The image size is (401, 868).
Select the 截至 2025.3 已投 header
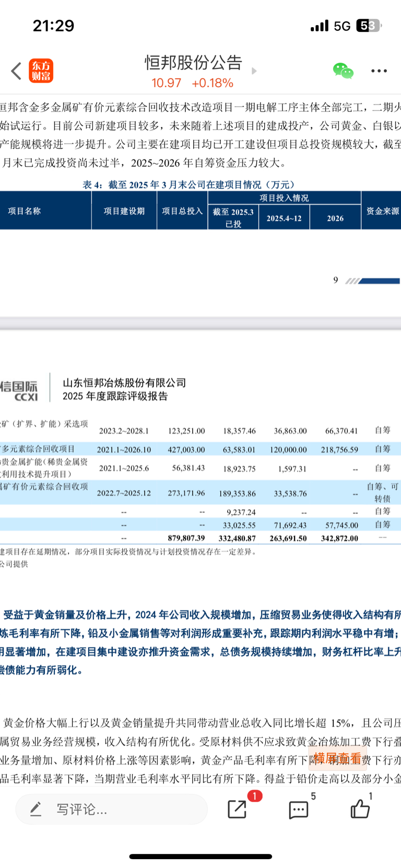coord(233,218)
